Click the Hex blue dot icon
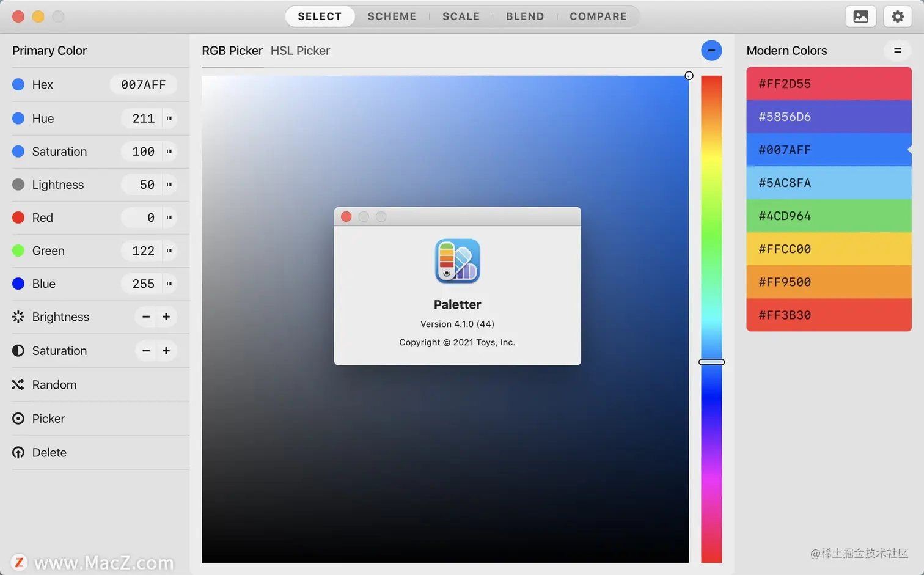 (18, 84)
